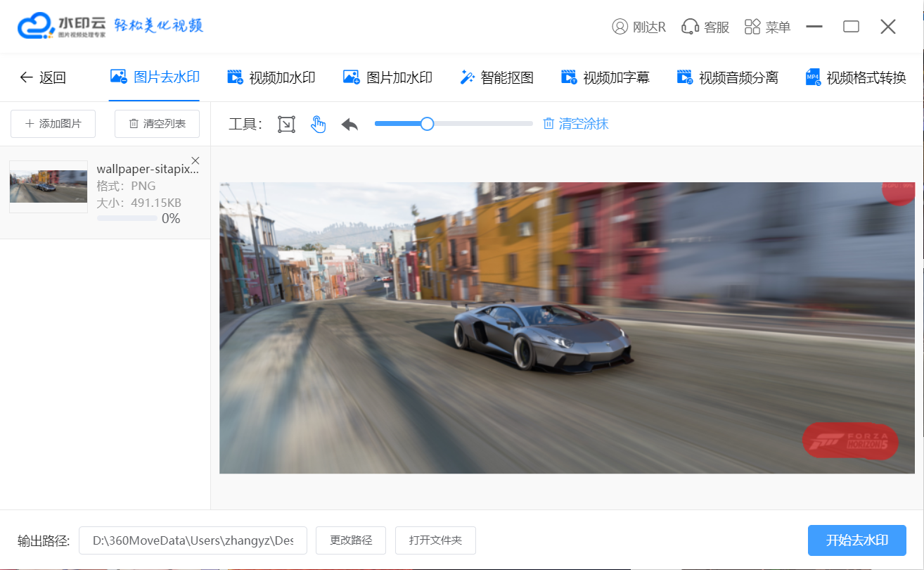Screen dimensions: 924x570
Task: Open the 图片加水印 tab
Action: [387, 77]
